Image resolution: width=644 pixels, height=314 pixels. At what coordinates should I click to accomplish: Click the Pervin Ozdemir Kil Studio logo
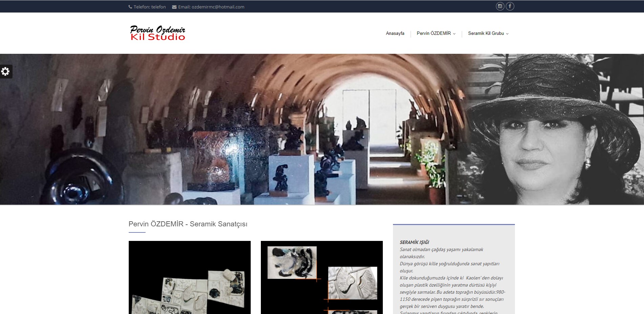158,33
